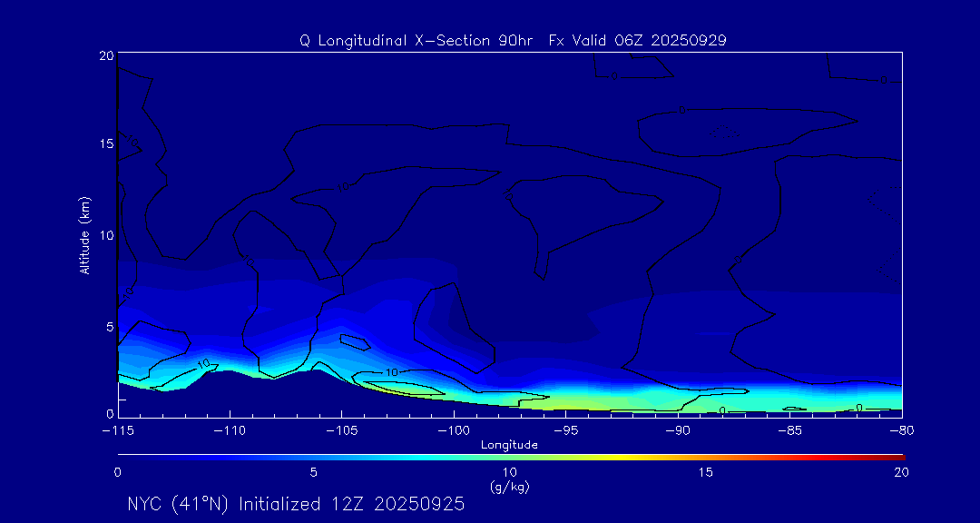Click the '(g/kg)' colorbar units label
The image size is (980, 523).
509,487
